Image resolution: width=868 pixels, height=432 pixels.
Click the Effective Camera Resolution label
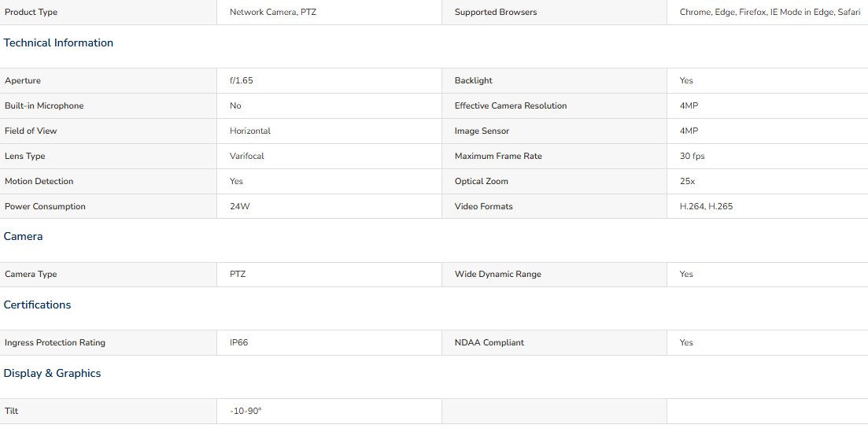[x=511, y=105]
